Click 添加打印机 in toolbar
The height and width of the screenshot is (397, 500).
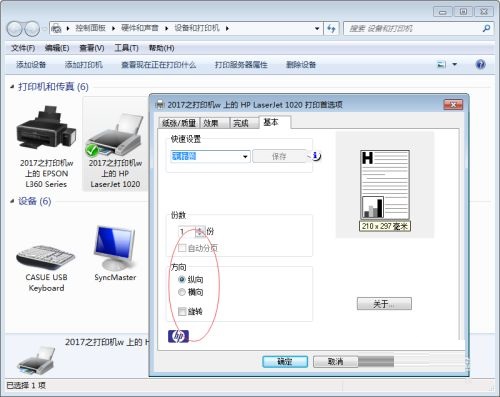point(84,64)
